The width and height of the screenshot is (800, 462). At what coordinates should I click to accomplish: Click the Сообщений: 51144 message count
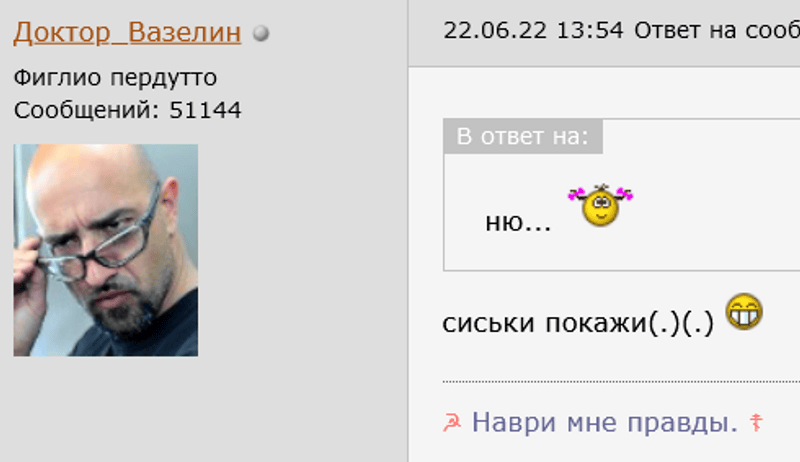coord(128,110)
